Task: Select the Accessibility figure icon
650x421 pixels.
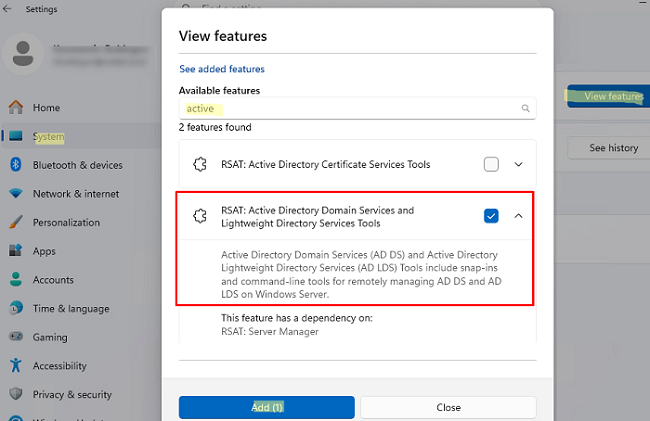Action: (x=16, y=365)
